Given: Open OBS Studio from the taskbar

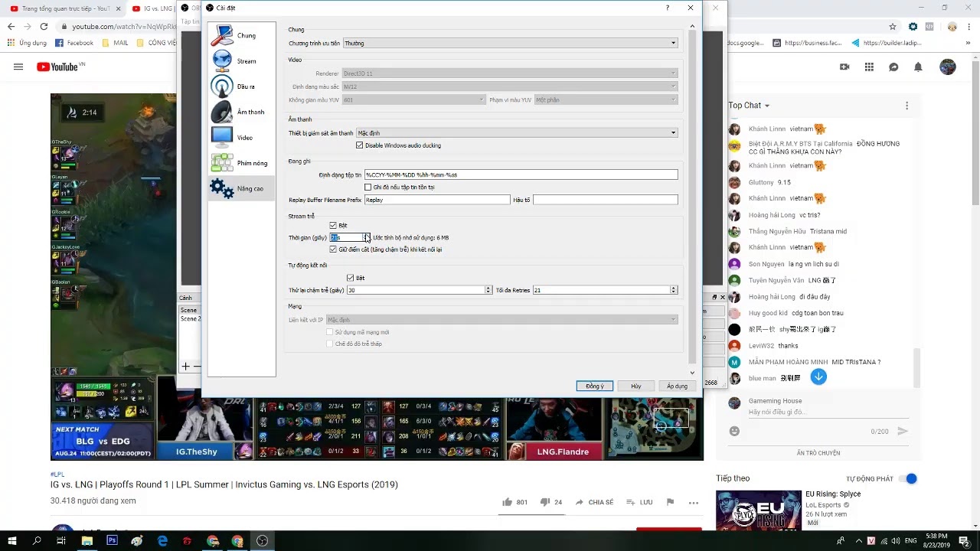Looking at the screenshot, I should click(262, 540).
